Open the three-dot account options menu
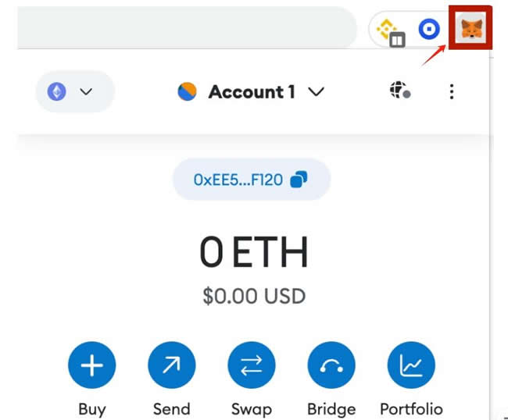The height and width of the screenshot is (420, 508). (451, 92)
